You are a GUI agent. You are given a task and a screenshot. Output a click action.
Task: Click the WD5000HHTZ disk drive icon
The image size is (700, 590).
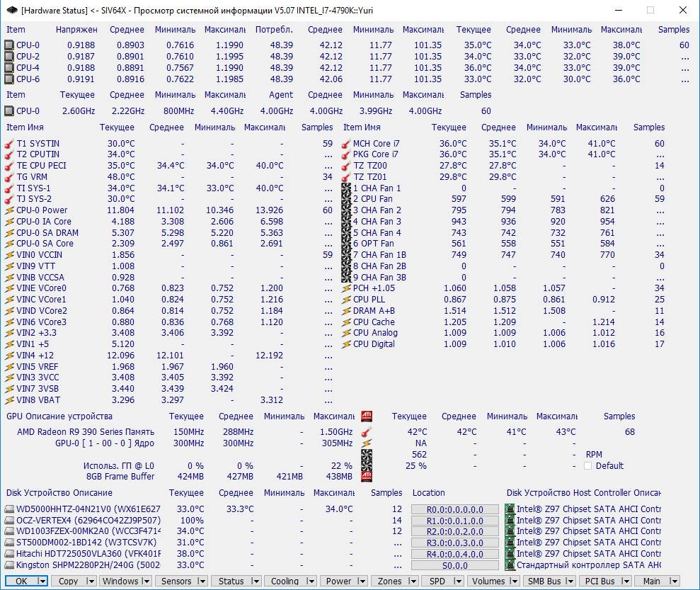[x=9, y=509]
